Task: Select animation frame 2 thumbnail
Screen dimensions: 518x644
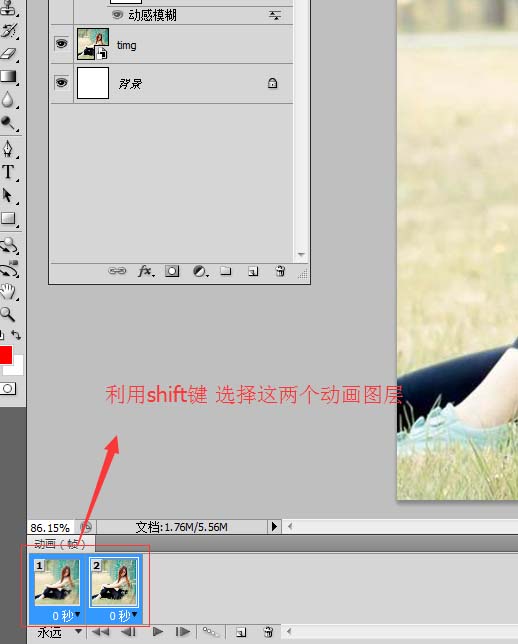Action: 114,582
